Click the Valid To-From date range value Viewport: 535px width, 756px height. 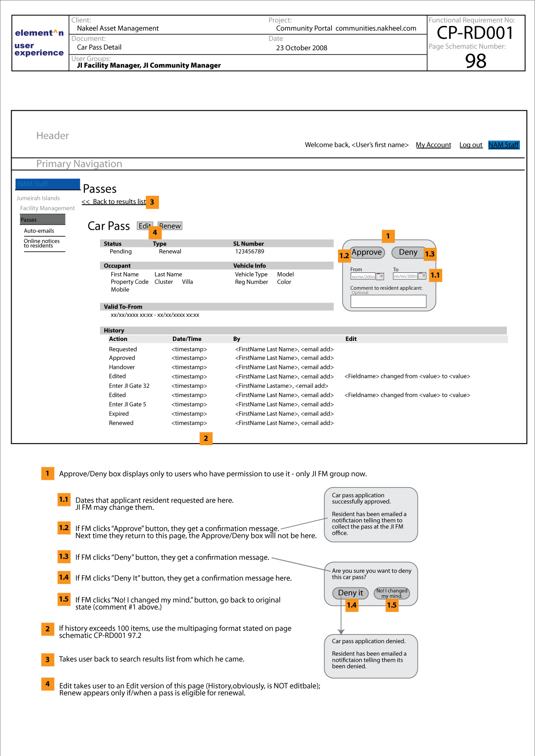point(155,315)
